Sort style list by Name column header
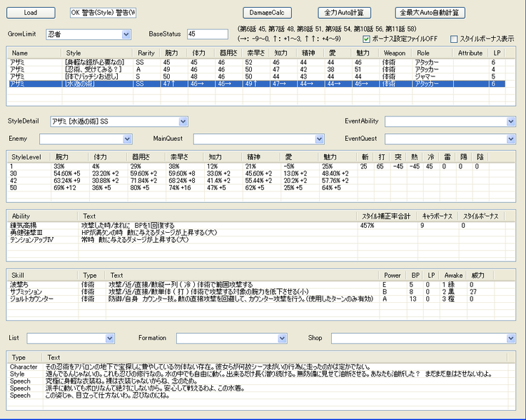Viewport: 526px width, 420px height. [34, 53]
